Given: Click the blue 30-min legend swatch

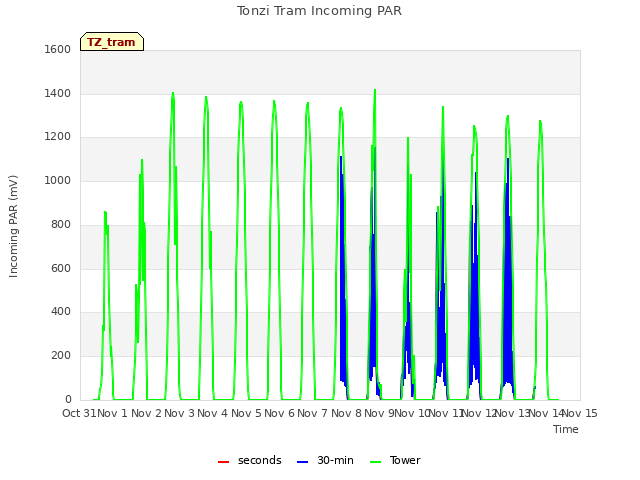Looking at the screenshot, I should (302, 462).
